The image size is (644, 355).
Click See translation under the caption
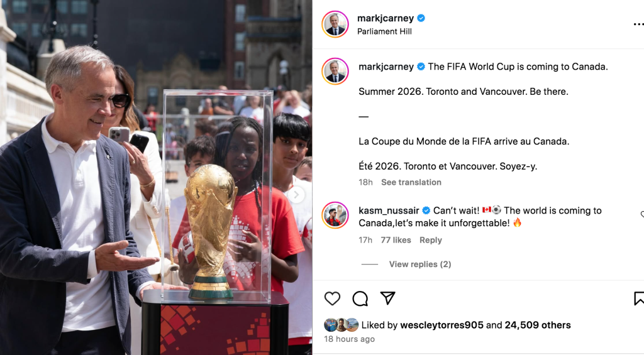pos(411,182)
